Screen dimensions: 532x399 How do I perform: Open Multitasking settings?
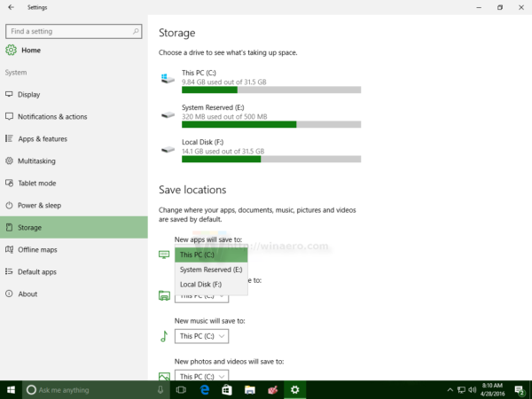click(74, 160)
